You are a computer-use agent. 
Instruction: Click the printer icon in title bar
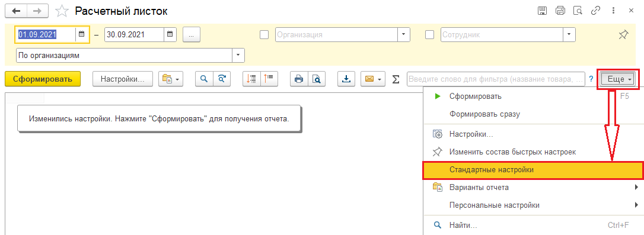[560, 11]
